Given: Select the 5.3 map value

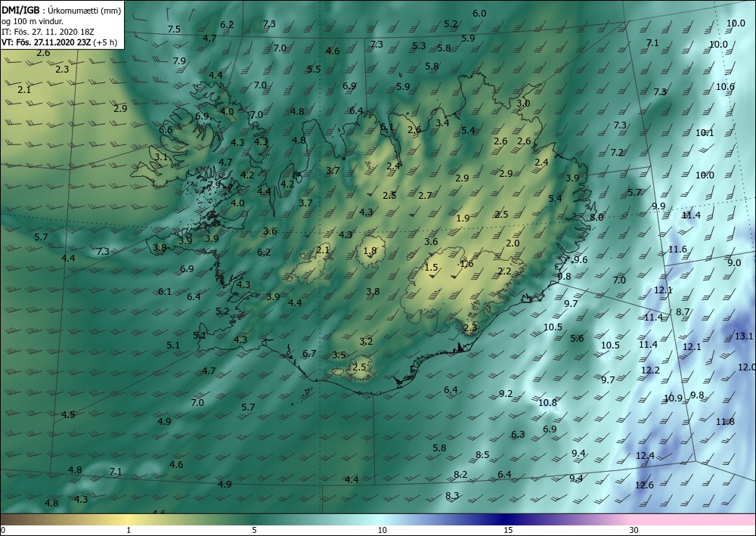Looking at the screenshot, I should pyautogui.click(x=419, y=46).
